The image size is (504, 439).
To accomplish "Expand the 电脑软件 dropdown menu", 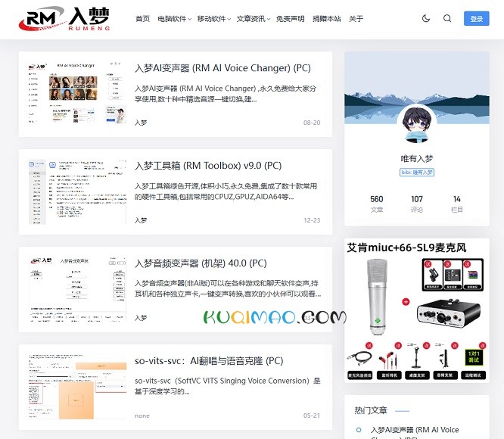I will [x=174, y=19].
